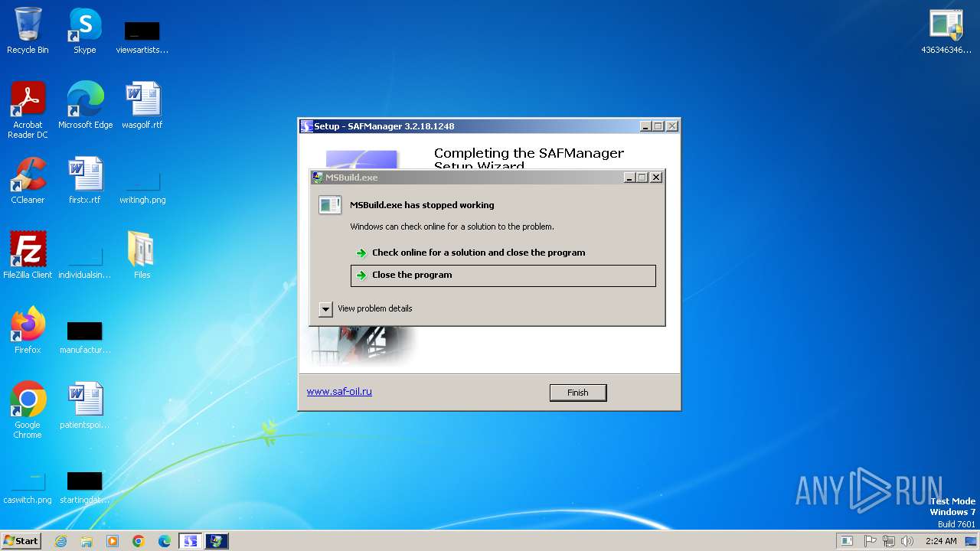Screen dimensions: 980x551
Task: Open network status tray icon
Action: [888, 541]
